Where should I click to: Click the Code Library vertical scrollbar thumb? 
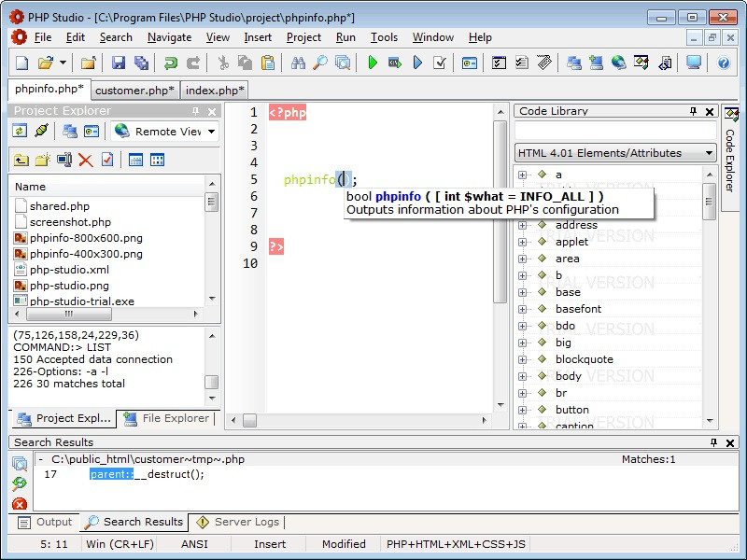(710, 202)
